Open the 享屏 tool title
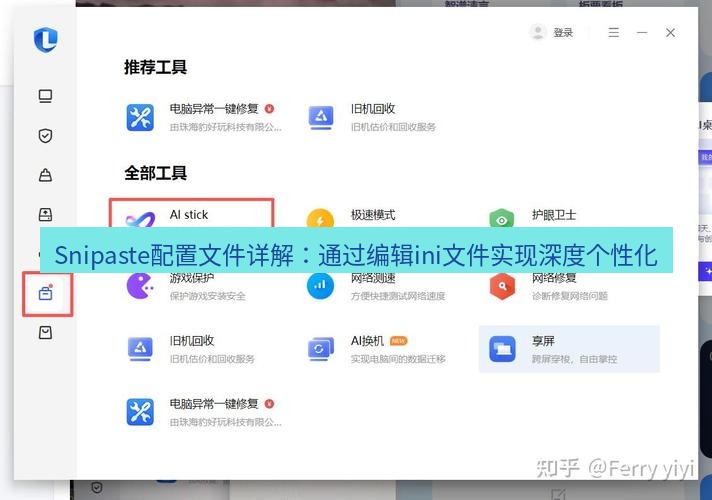712x500 pixels. pyautogui.click(x=543, y=341)
